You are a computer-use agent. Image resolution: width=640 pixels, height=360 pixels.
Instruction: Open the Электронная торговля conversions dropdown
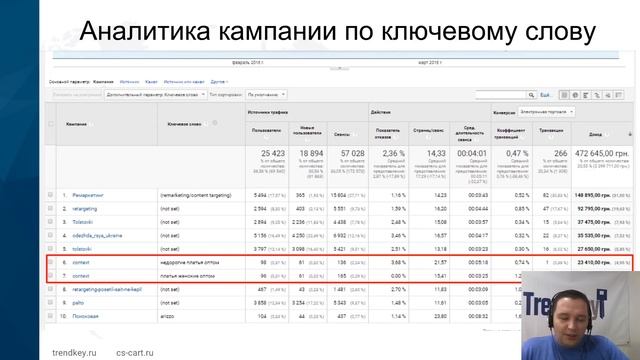coord(546,112)
